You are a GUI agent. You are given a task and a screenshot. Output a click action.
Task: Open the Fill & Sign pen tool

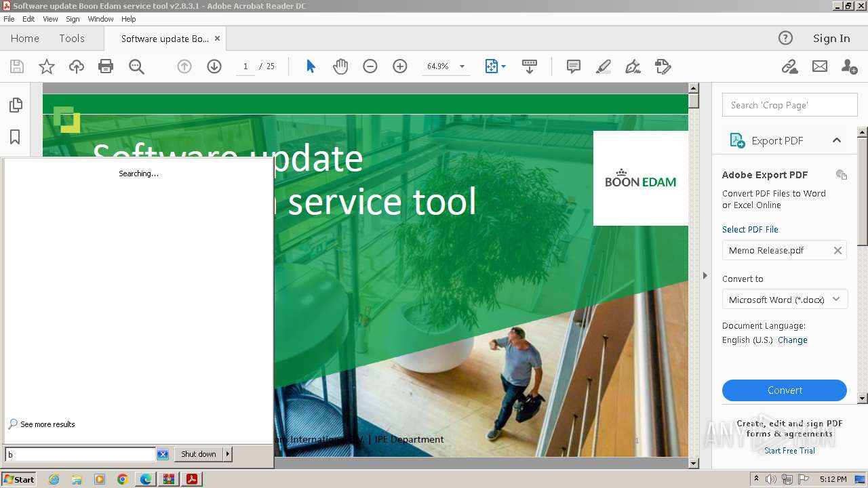(633, 66)
